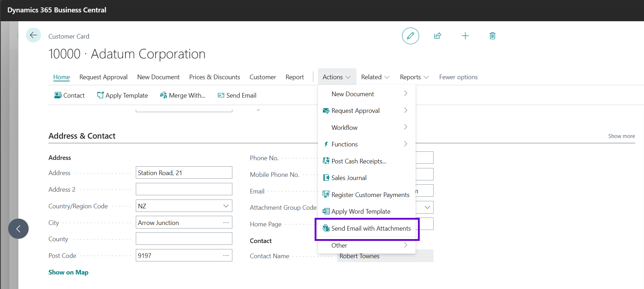The image size is (644, 289).
Task: Click the round left chevron navigation button
Action: coord(18,229)
